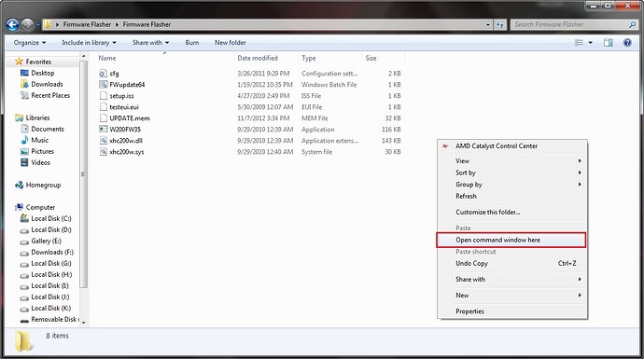This screenshot has height=359, width=644.
Task: Sort files by the Name column header
Action: point(164,58)
